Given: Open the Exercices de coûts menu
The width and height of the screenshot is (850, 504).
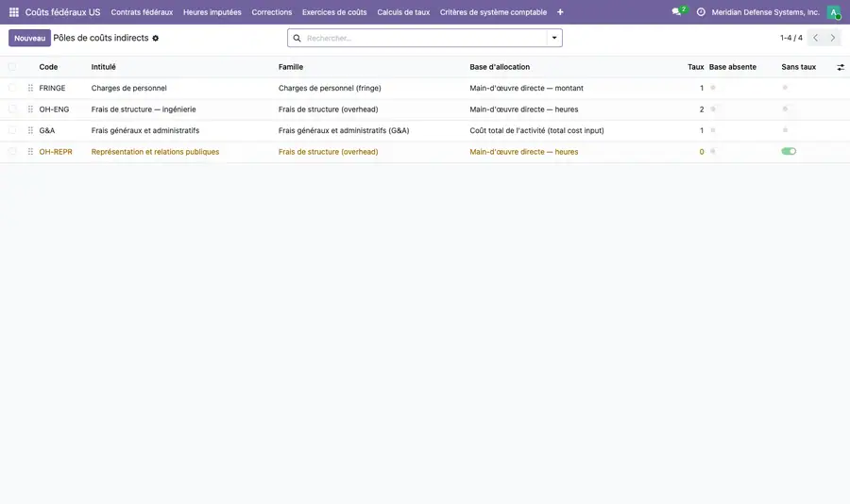Looking at the screenshot, I should coord(334,12).
